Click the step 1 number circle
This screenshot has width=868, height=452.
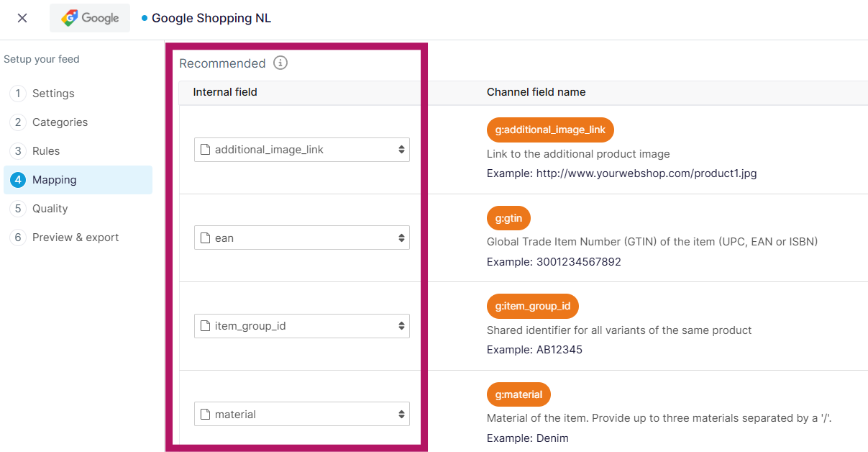18,94
